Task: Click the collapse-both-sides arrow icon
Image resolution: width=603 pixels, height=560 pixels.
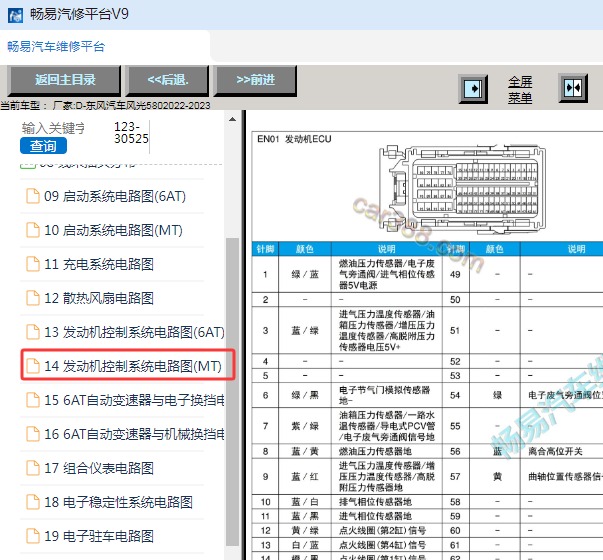Action: 573,88
